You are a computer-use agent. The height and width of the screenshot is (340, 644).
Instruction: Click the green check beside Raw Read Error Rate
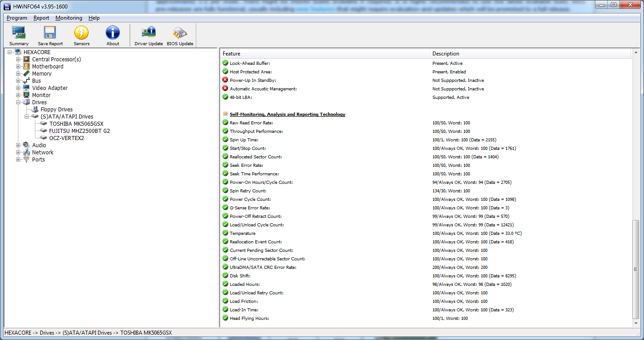click(225, 123)
